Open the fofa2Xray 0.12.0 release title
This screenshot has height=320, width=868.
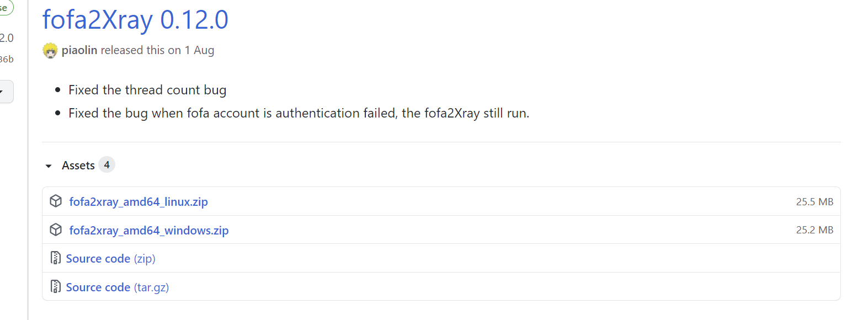(135, 20)
